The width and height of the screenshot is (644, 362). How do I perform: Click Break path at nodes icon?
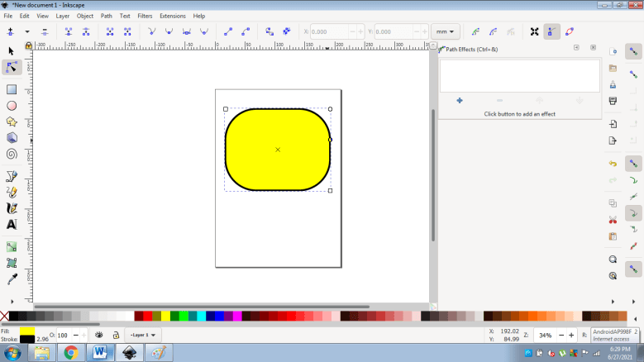(86, 31)
